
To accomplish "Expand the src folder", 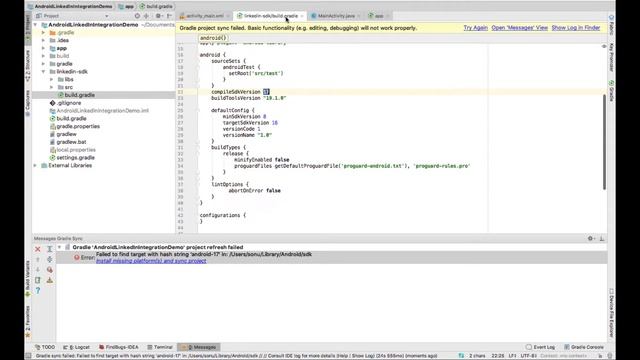I will pos(51,87).
